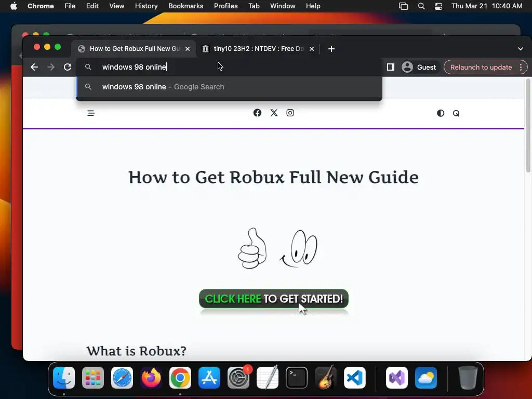Click Spotlight search icon in menu bar
532x399 pixels.
[421, 6]
